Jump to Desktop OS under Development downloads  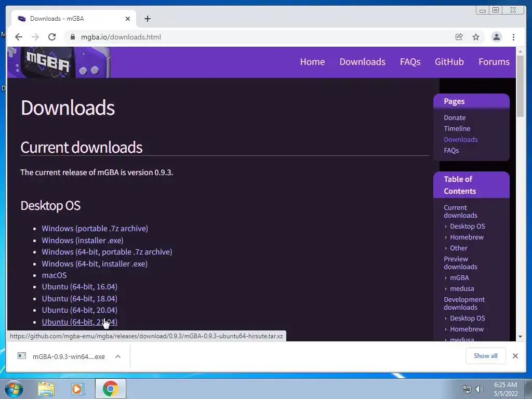pyautogui.click(x=468, y=318)
